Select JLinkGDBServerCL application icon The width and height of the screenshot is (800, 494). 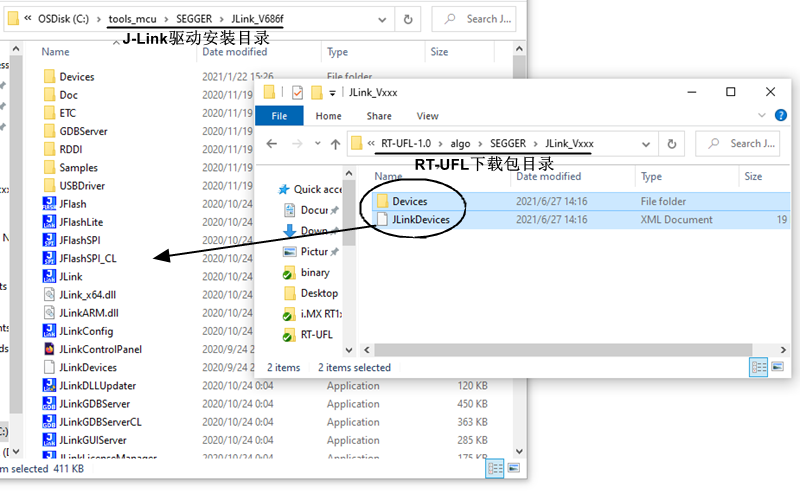pyautogui.click(x=49, y=422)
